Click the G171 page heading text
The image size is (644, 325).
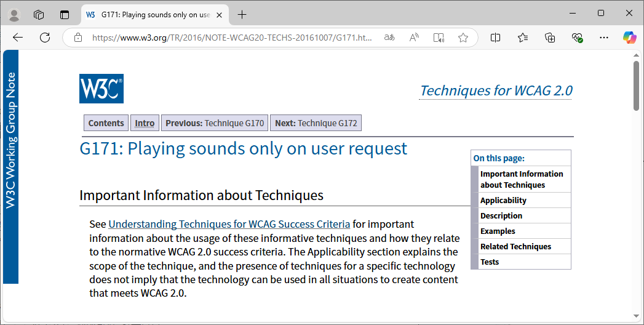pyautogui.click(x=243, y=148)
